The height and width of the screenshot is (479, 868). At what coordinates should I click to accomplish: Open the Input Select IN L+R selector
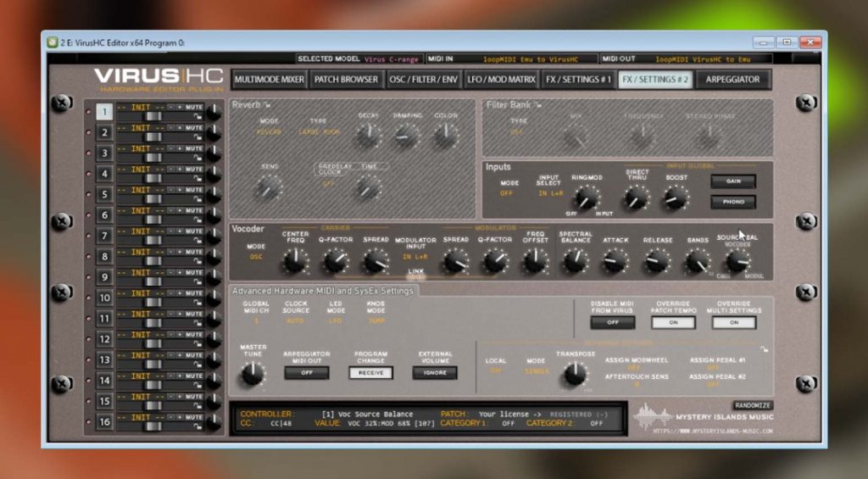[x=550, y=193]
